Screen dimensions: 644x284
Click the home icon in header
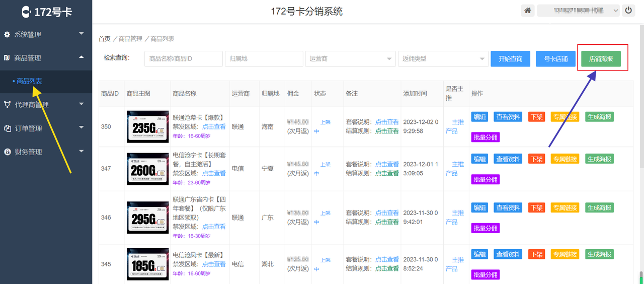pos(527,11)
